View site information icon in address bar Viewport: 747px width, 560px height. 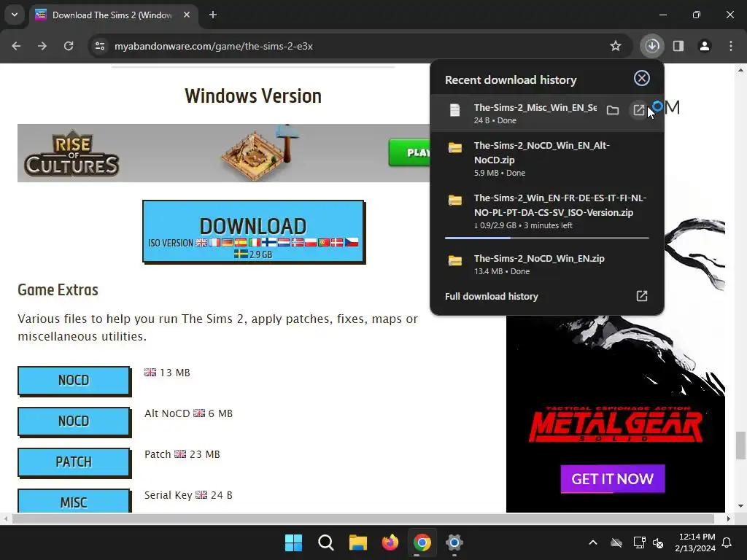coord(100,46)
